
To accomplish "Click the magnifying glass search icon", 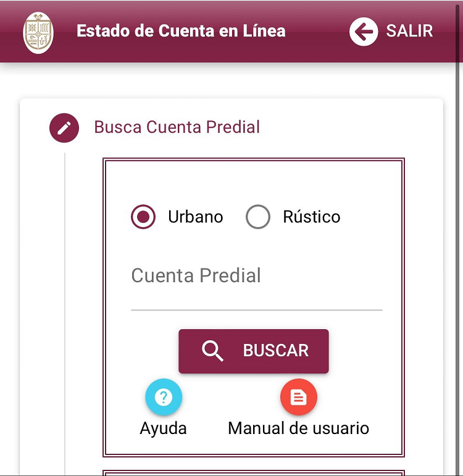I will pos(212,351).
